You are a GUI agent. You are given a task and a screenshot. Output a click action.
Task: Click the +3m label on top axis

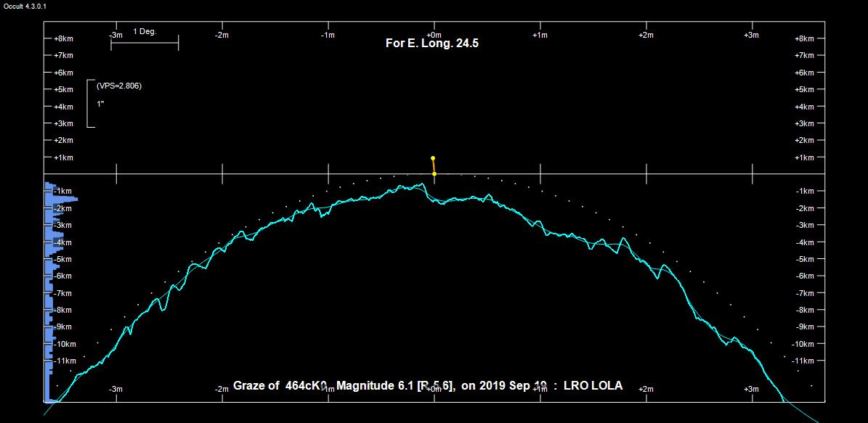(x=751, y=35)
